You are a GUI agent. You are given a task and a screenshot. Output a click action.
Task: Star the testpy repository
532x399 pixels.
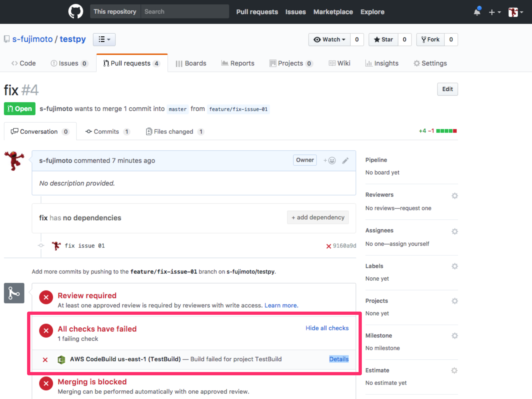(383, 39)
